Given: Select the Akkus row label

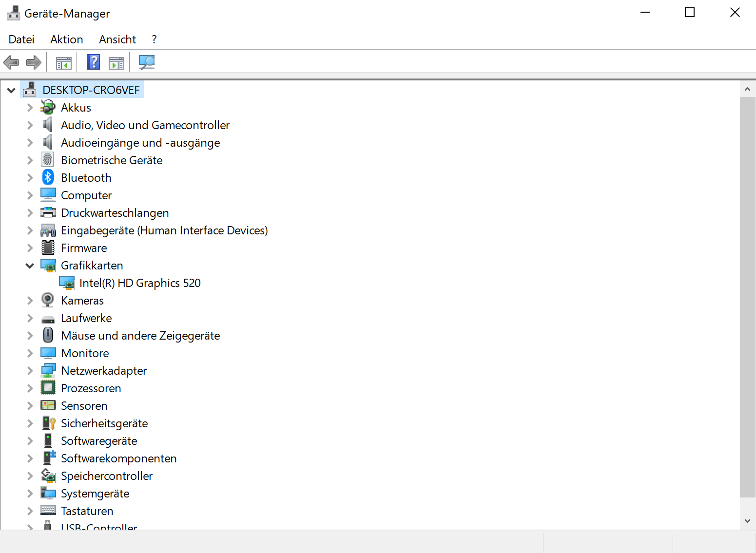Looking at the screenshot, I should click(x=76, y=108).
